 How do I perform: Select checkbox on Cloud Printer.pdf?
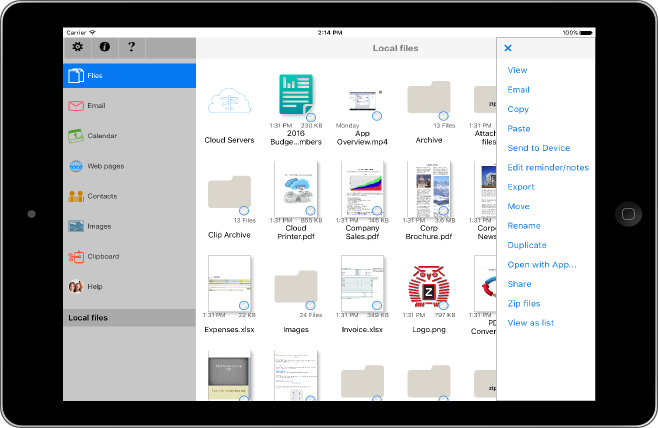[x=310, y=211]
